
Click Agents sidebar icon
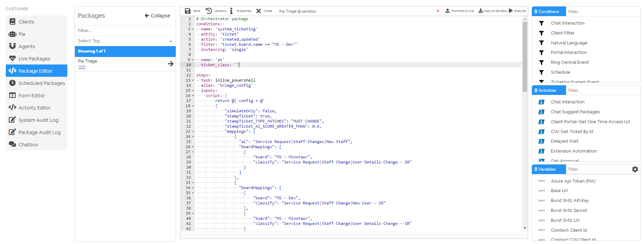(12, 46)
